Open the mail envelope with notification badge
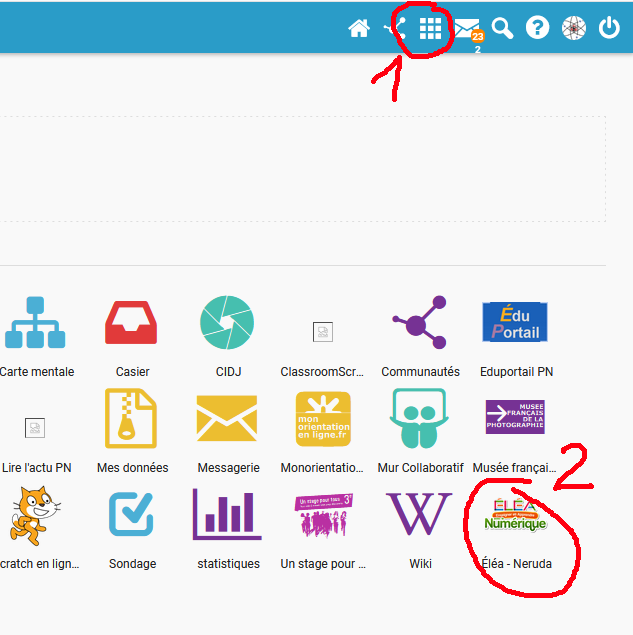Screen dimensions: 633x635 click(467, 28)
